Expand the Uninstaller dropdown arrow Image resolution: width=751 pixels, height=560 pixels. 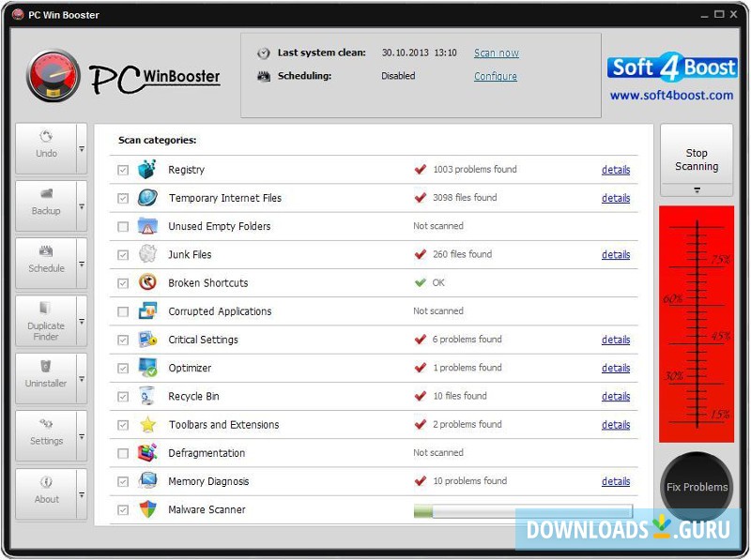[x=82, y=379]
